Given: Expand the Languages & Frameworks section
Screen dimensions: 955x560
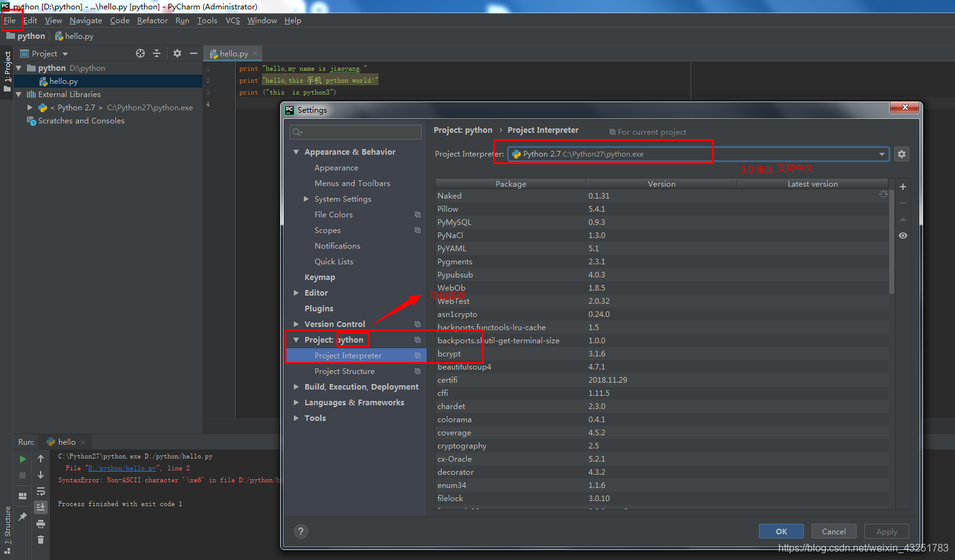Looking at the screenshot, I should point(296,403).
